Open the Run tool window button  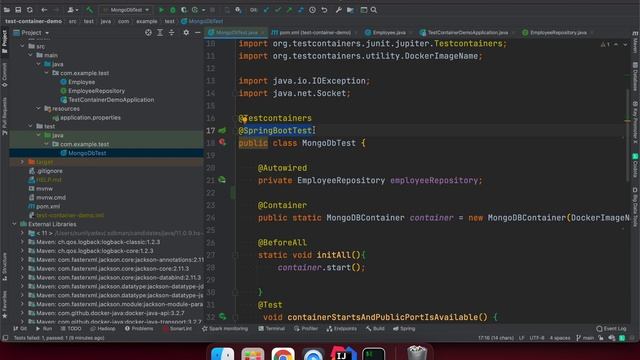(44, 329)
